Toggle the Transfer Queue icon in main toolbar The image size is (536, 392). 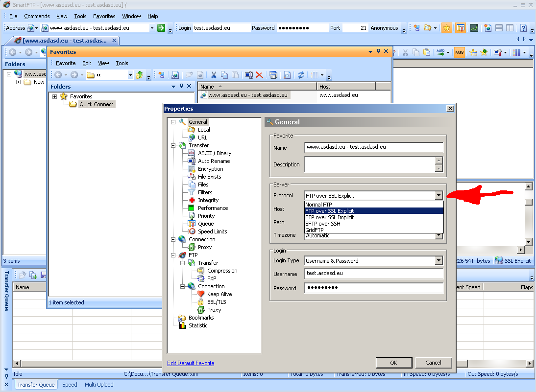461,28
